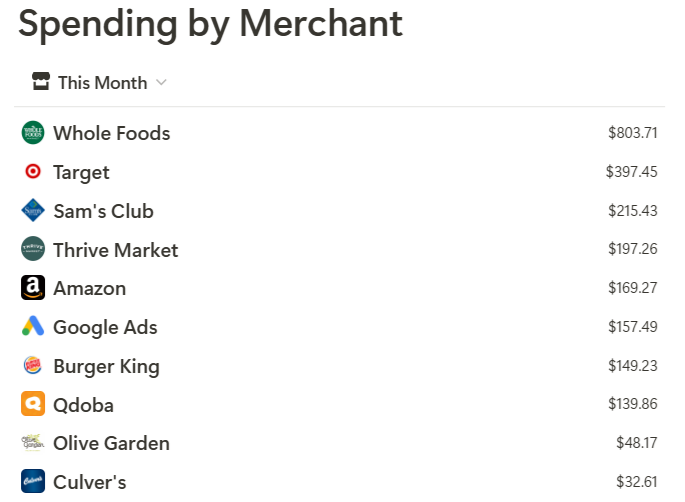Click the Google Ads logo icon
Viewport: 685px width, 502px height.
pos(33,326)
